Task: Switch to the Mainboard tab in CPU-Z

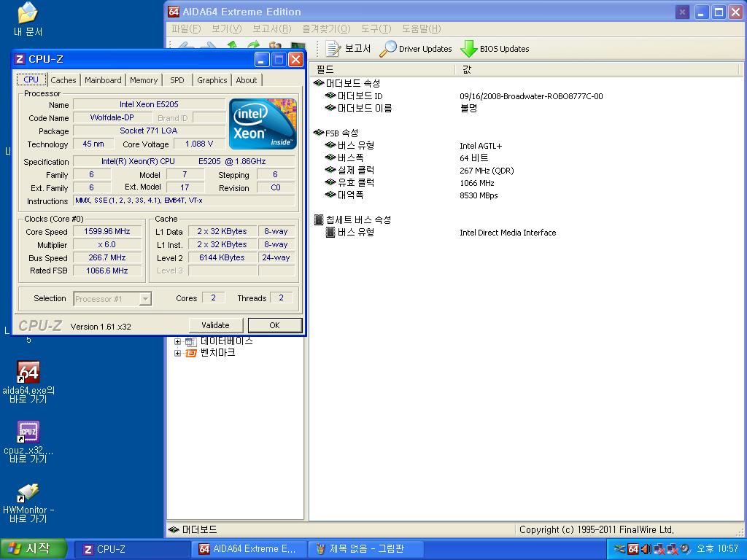Action: coord(103,80)
